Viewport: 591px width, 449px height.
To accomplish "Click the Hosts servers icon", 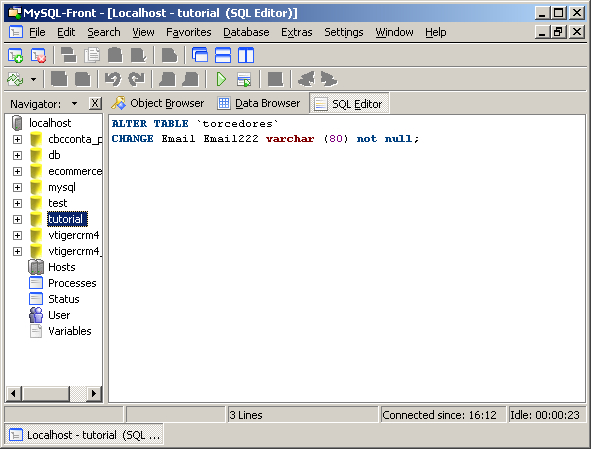I will pos(36,267).
